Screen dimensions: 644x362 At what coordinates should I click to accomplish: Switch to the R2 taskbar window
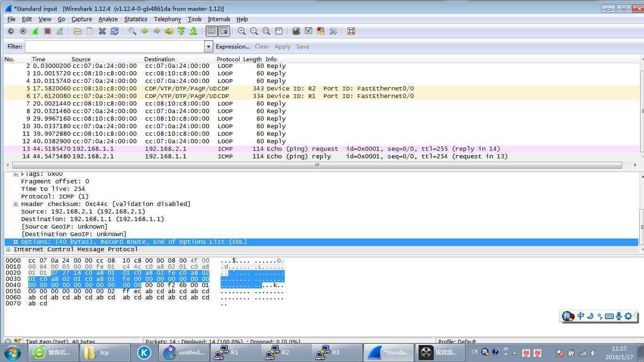tap(285, 352)
